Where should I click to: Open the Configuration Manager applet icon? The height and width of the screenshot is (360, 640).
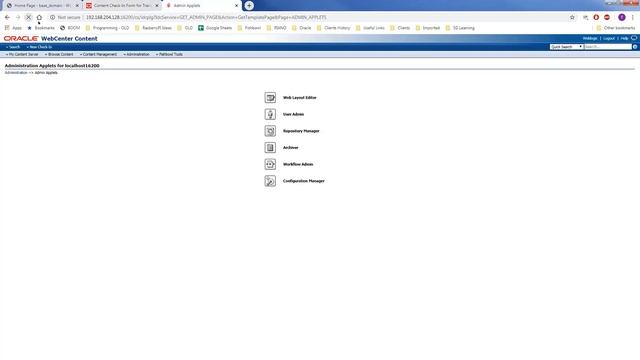pos(270,181)
